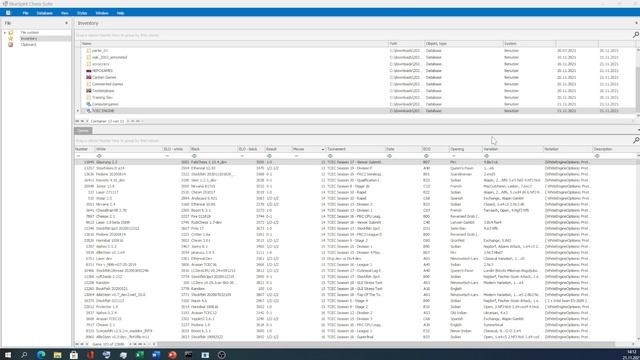The width and height of the screenshot is (640, 360).
Task: Click the search magnifier in the Inventory panel
Action: coord(636,35)
